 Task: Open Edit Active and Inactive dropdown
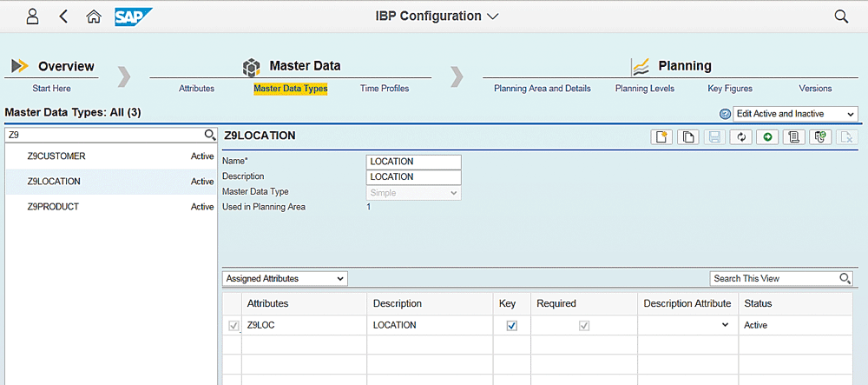(795, 114)
